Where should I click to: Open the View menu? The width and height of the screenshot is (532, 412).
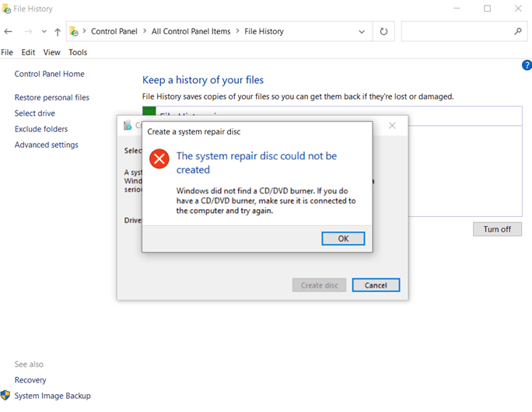(x=51, y=52)
